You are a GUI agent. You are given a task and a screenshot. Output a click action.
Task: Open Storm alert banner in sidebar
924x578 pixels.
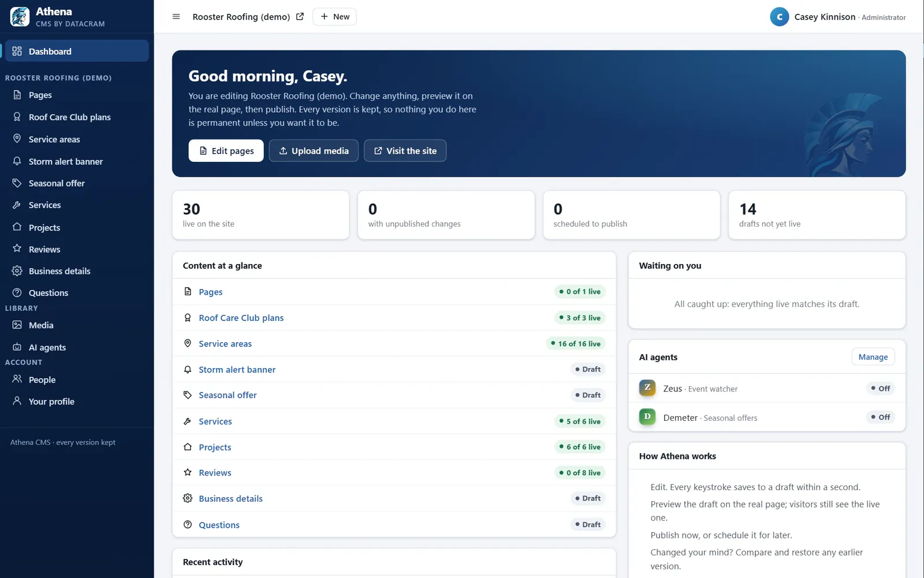click(x=77, y=161)
